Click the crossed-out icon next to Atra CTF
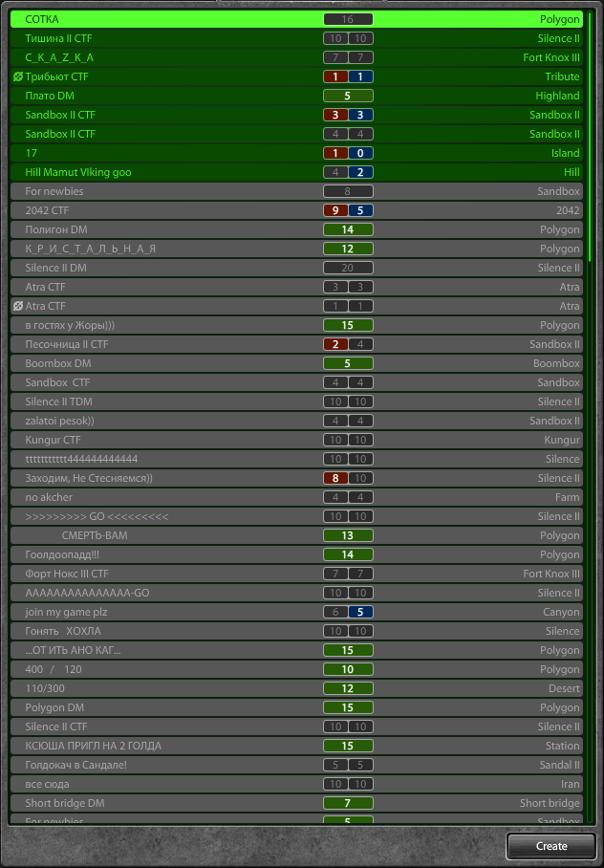604x868 pixels. coord(18,306)
